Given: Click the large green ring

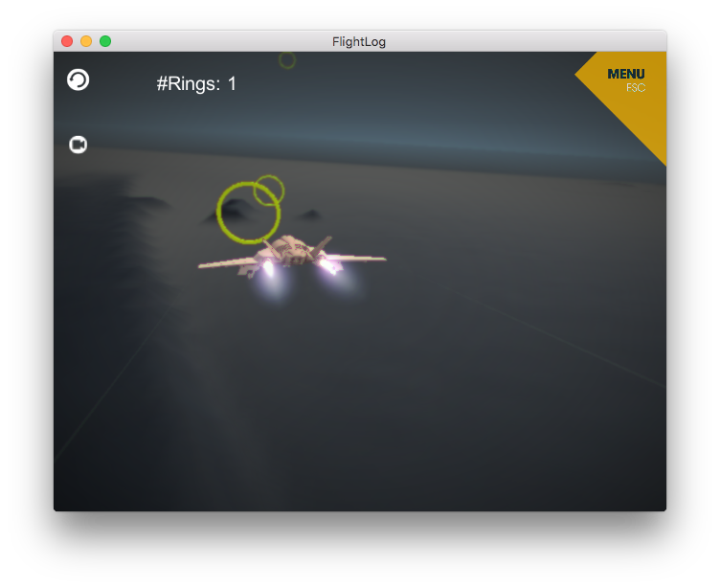Looking at the screenshot, I should (x=248, y=213).
